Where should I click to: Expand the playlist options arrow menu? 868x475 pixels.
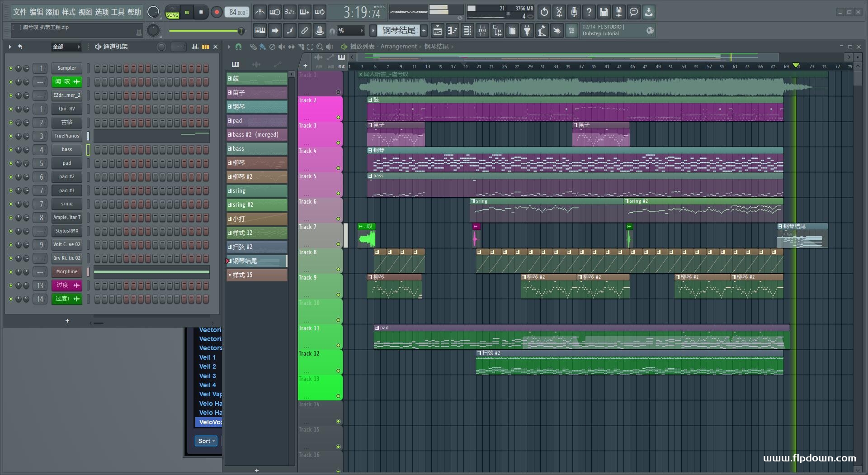229,47
